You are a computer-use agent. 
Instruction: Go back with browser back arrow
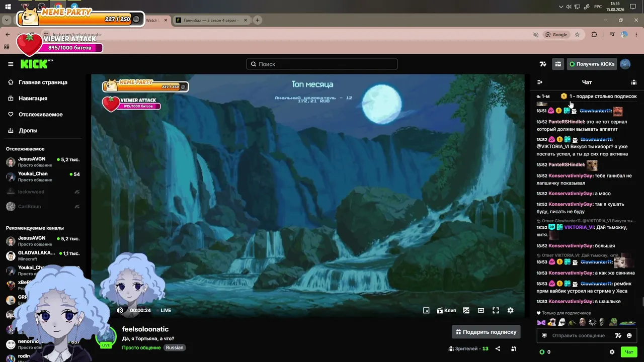[8, 35]
